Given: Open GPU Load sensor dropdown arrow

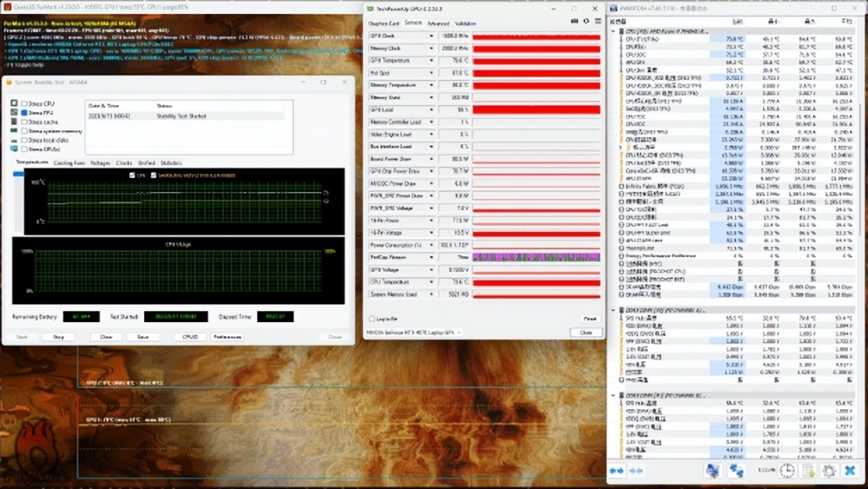Looking at the screenshot, I should (431, 109).
